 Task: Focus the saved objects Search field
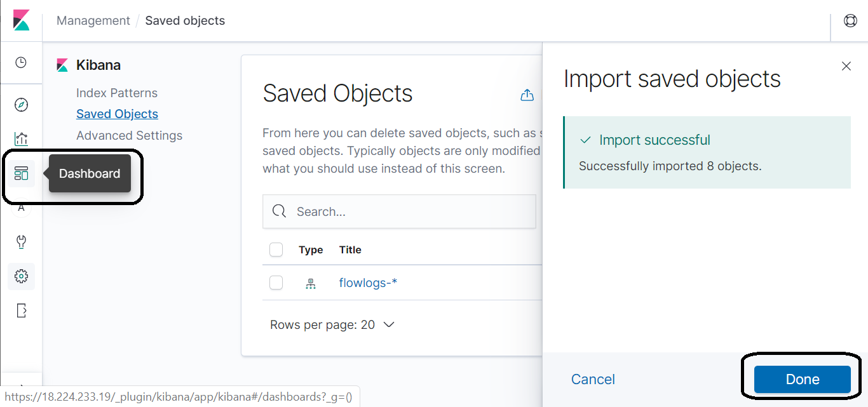click(x=399, y=211)
